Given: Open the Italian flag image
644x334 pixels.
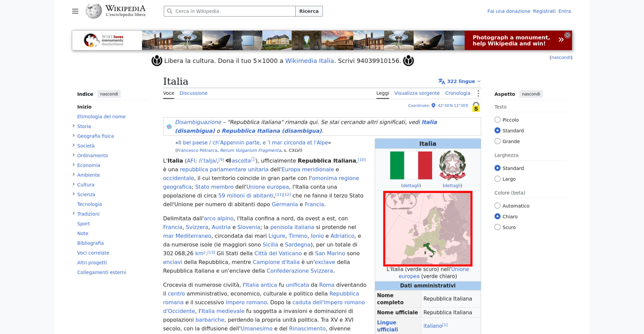Looking at the screenshot, I should click(x=411, y=165).
